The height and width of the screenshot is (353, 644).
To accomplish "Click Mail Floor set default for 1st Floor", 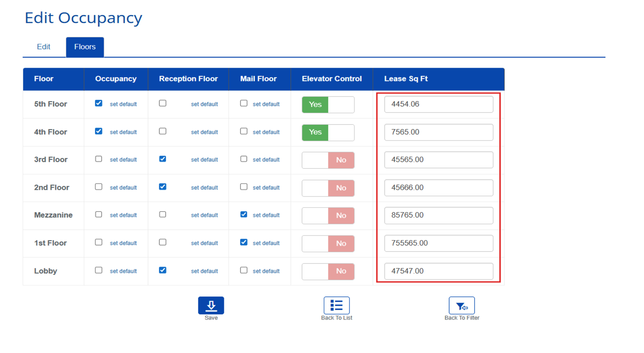I will point(266,243).
